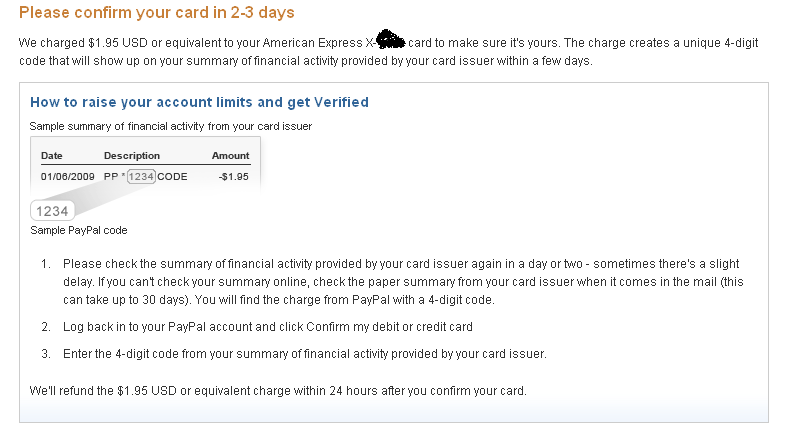Click the "PP *" prefix in the sample row
This screenshot has width=804, height=434.
pyautogui.click(x=114, y=176)
